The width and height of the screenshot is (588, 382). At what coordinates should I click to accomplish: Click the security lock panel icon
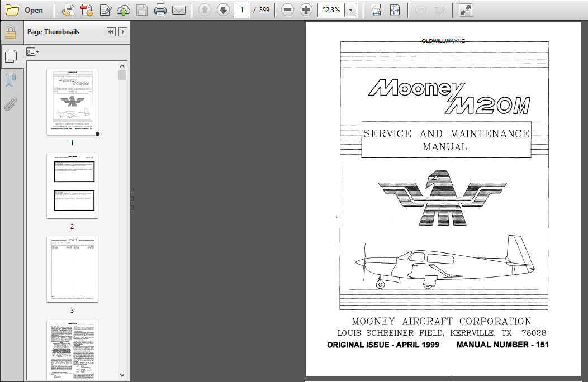(11, 32)
